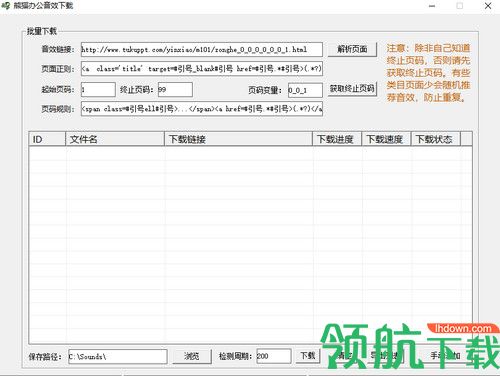This screenshot has height=376, width=500.
Task: Click into the 页面正则 regex field
Action: coord(202,69)
